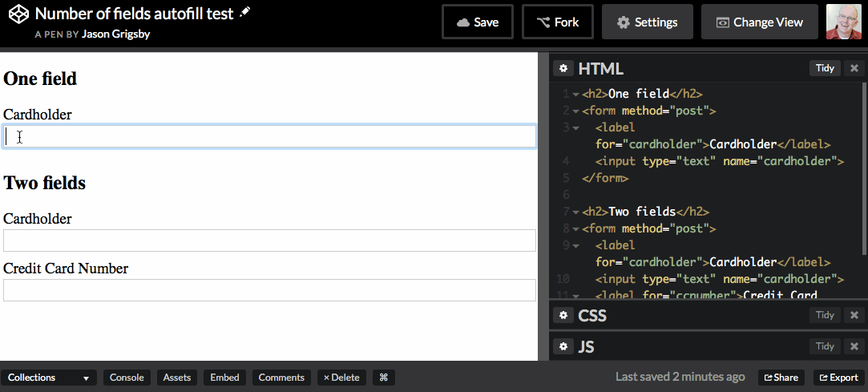The image size is (868, 392).
Task: Open CSS editor settings gear
Action: [563, 315]
